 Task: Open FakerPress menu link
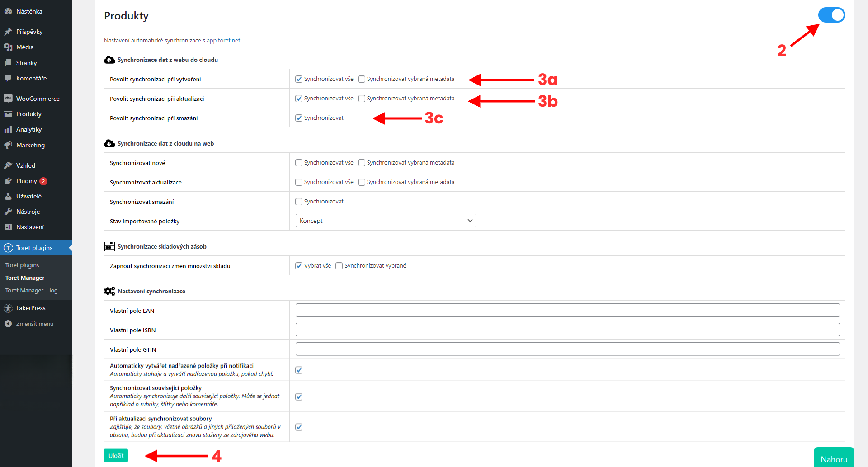point(31,308)
